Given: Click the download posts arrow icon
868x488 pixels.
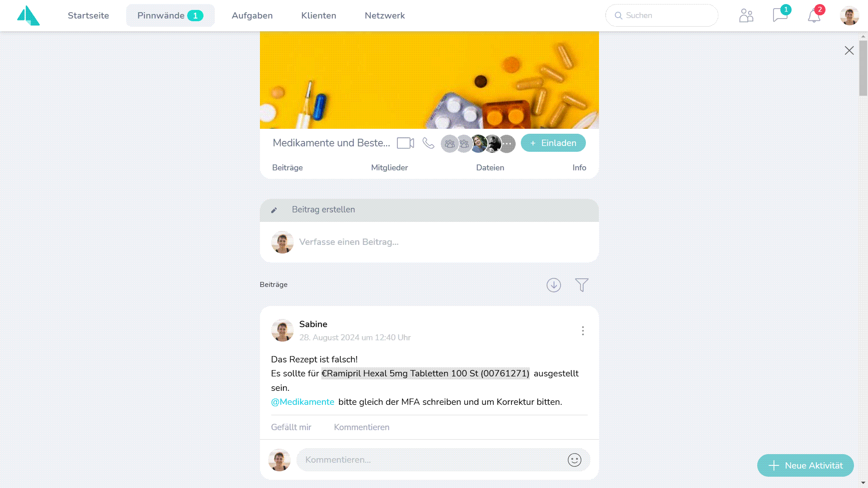Looking at the screenshot, I should pyautogui.click(x=554, y=285).
